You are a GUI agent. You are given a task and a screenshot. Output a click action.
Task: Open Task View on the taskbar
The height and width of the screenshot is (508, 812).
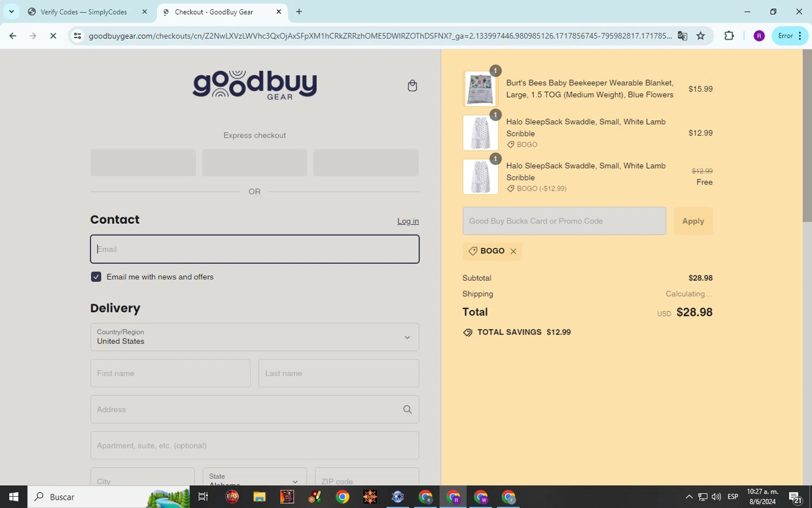pyautogui.click(x=204, y=497)
